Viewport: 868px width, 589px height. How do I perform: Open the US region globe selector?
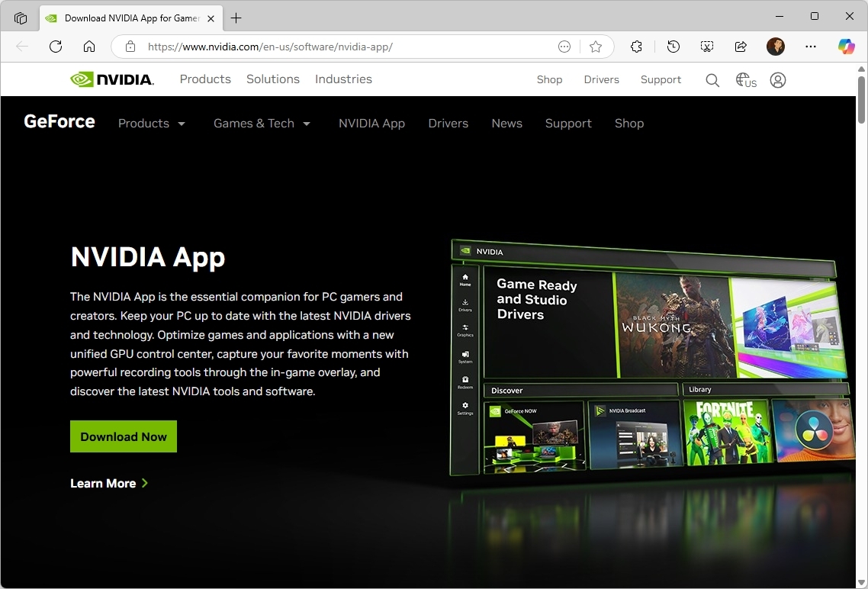pos(746,80)
